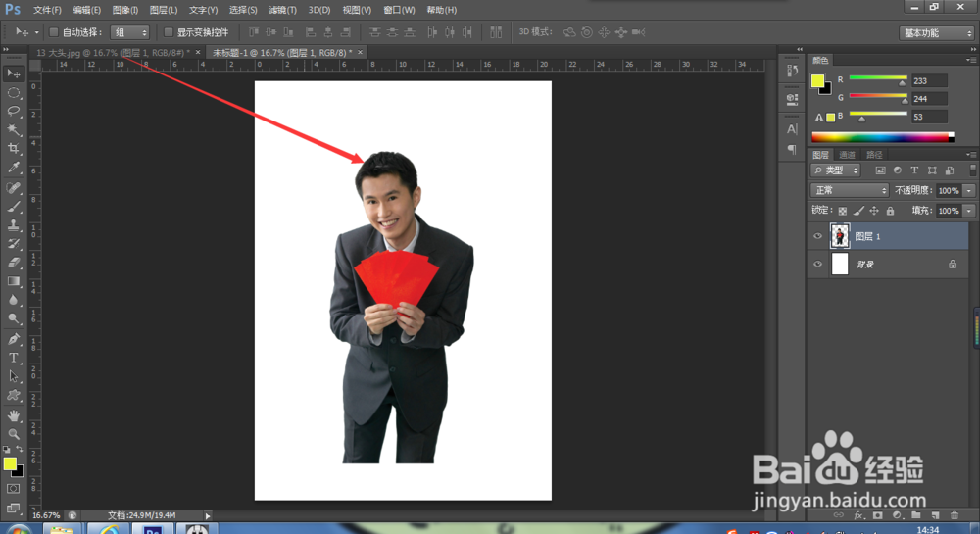The height and width of the screenshot is (534, 980).
Task: Select the Elliptical Marquee tool
Action: click(13, 92)
